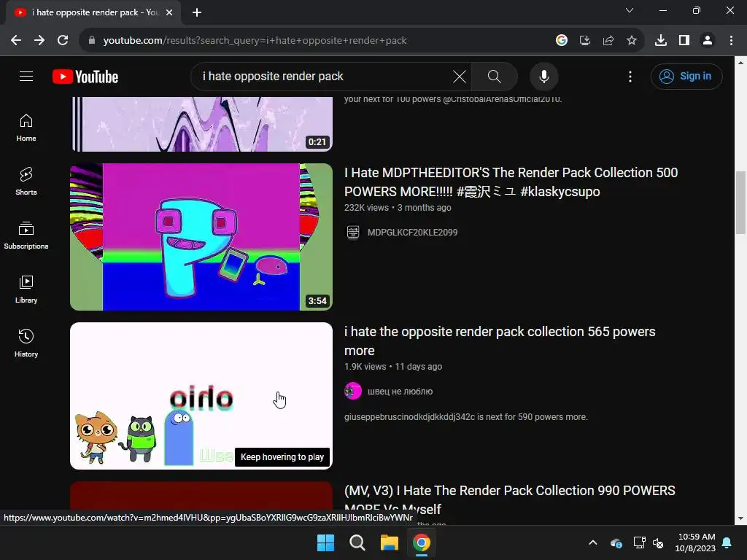Screen dimensions: 747x560
Task: Open the purple 0:21 video thumbnail
Action: point(201,124)
